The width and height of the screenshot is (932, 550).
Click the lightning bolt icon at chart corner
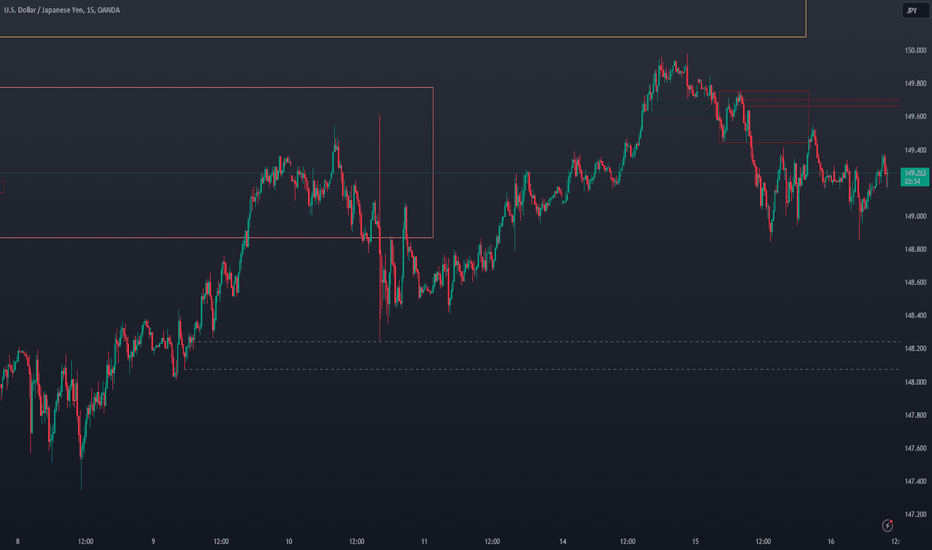(x=887, y=526)
